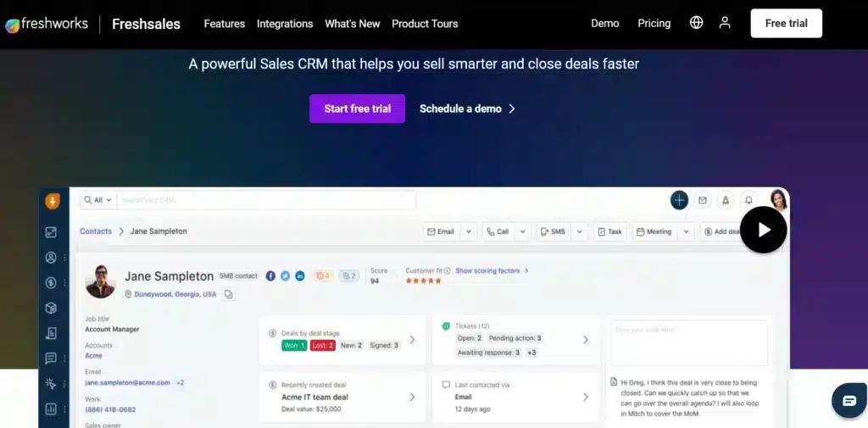The image size is (868, 428).
Task: Click the SMS action button
Action: coord(553,231)
